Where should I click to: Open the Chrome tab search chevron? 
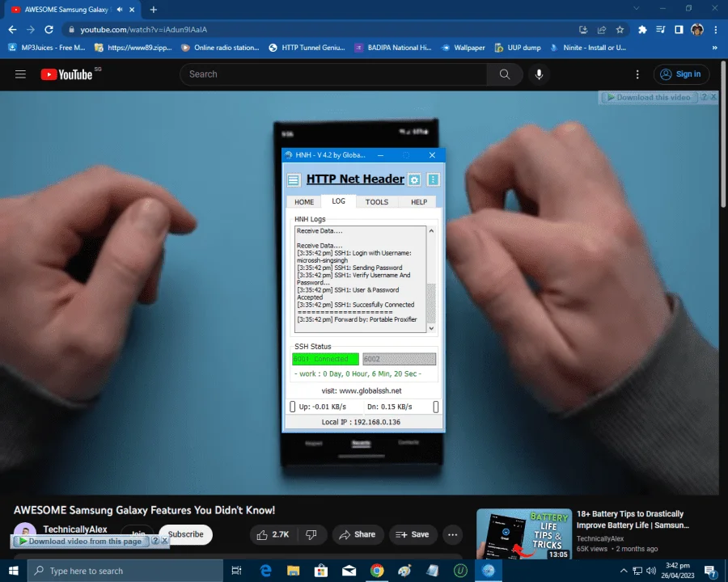[x=637, y=8]
